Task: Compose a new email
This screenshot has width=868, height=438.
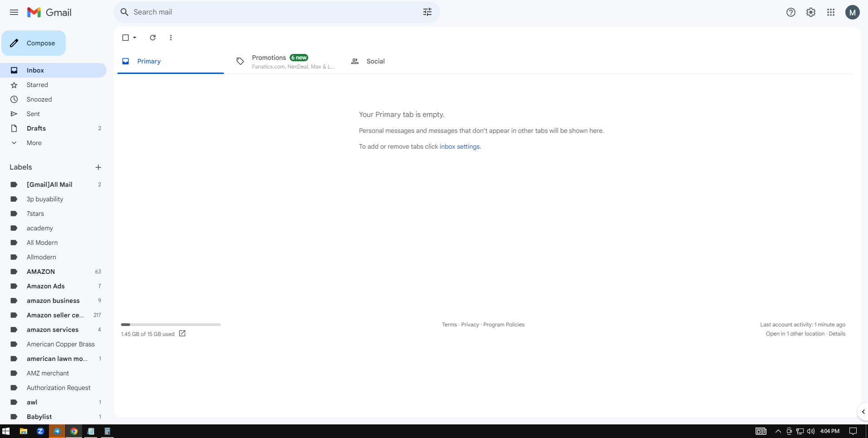Action: 34,43
